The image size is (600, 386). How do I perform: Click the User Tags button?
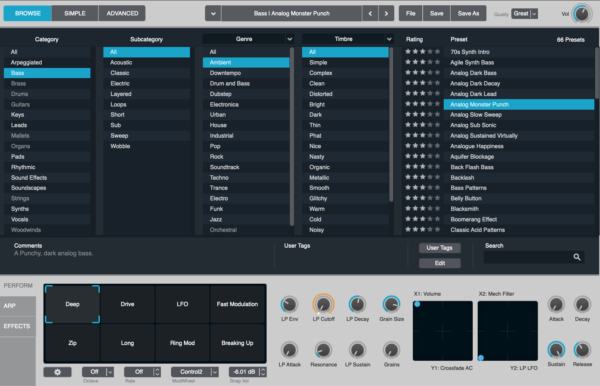pos(440,248)
